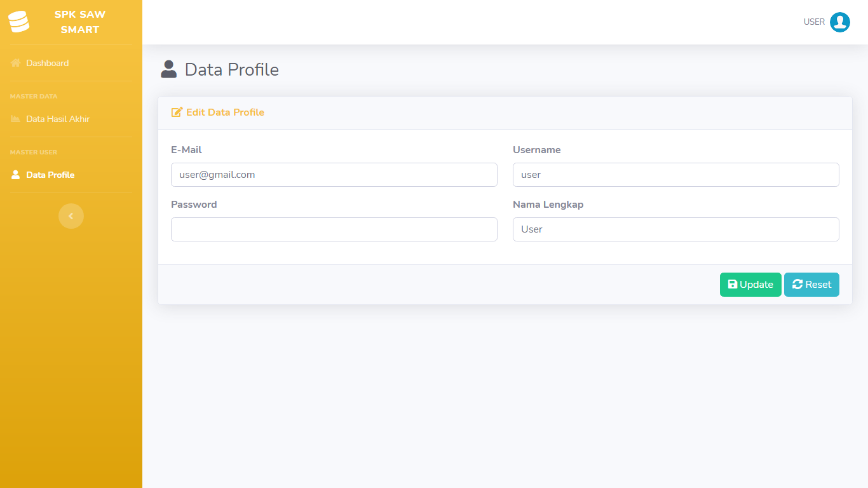Click the refresh arrows icon on Reset
This screenshot has width=868, height=488.
pos(797,285)
